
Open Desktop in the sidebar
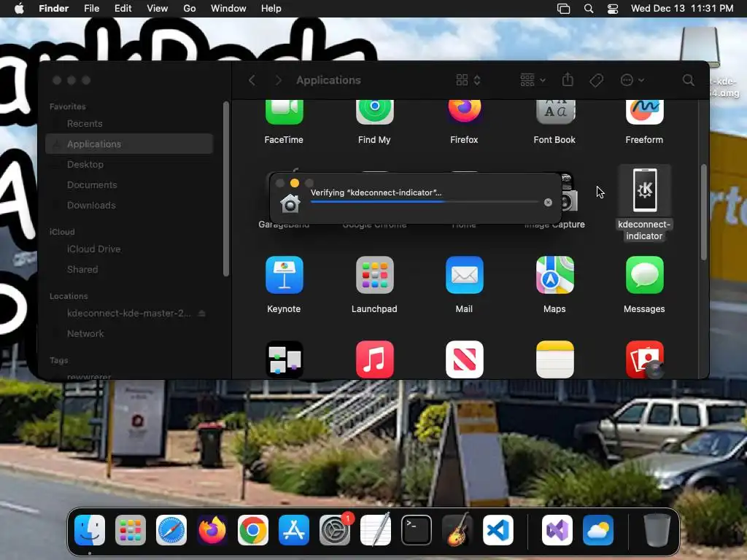[129, 164]
